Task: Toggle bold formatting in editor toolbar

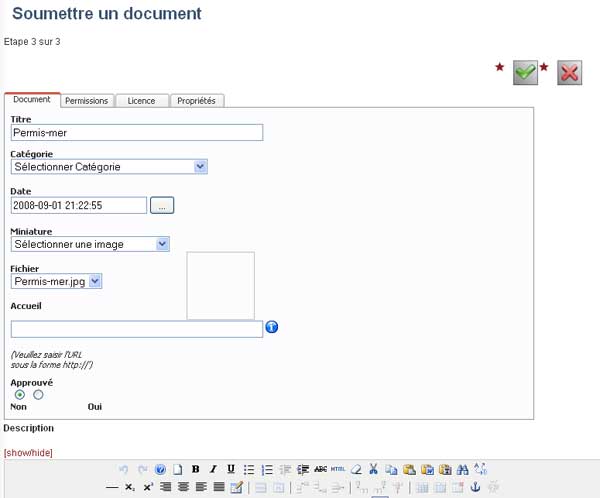Action: click(x=196, y=469)
